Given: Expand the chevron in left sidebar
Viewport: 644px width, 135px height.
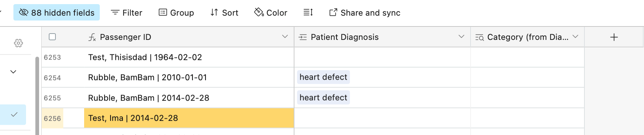Looking at the screenshot, I should (x=13, y=72).
